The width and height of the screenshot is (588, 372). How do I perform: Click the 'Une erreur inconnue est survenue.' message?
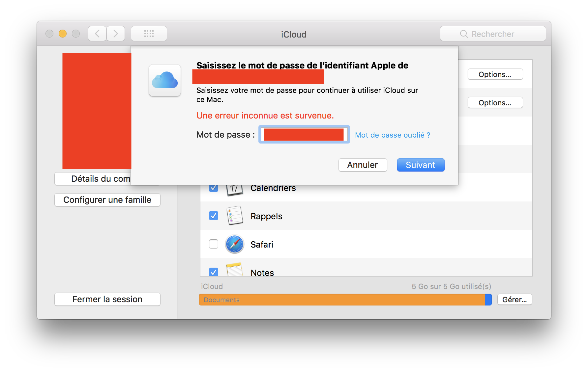265,116
